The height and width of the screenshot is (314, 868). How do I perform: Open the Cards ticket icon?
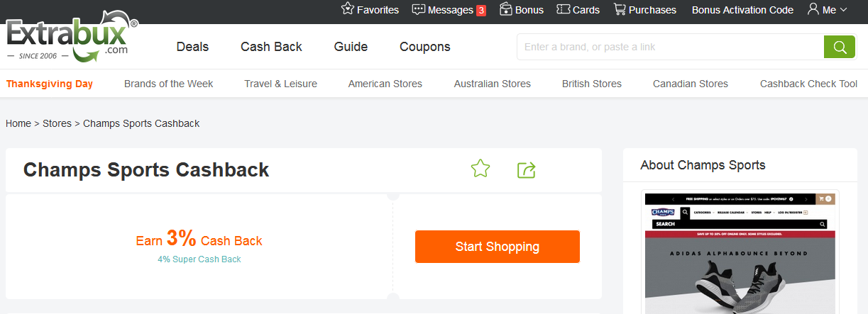[564, 9]
